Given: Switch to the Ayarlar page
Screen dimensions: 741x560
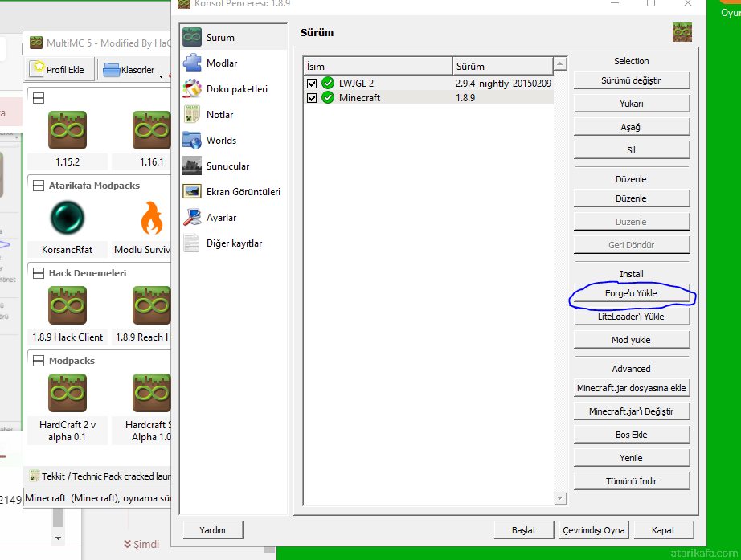Looking at the screenshot, I should click(x=234, y=218).
